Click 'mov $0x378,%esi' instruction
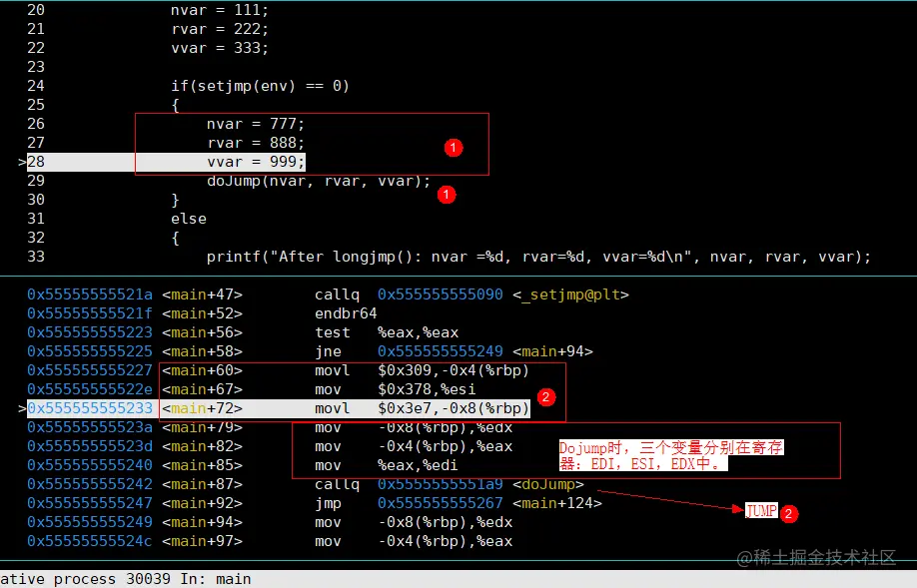 [395, 389]
